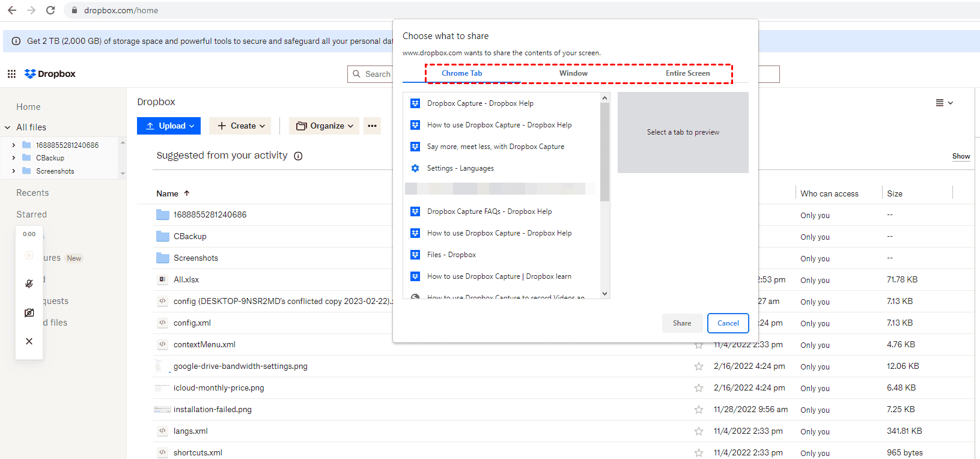This screenshot has width=980, height=459.
Task: Star the langs.xml file
Action: click(x=699, y=431)
